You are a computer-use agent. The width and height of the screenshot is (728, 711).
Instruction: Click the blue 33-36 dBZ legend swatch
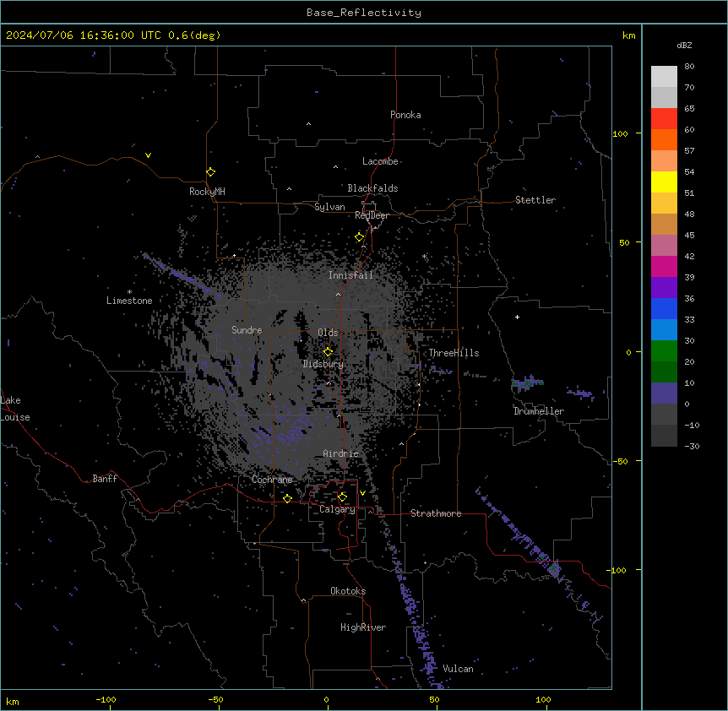click(664, 308)
